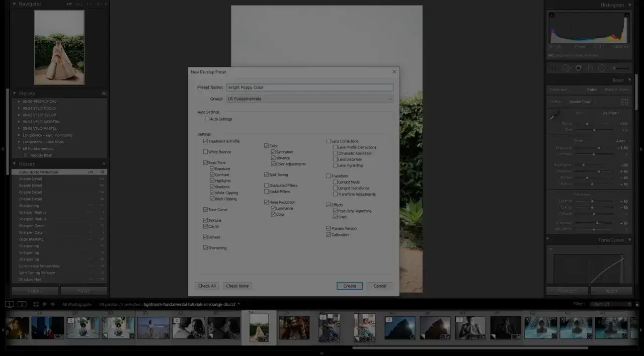Select the Spot Removal tool

(x=566, y=68)
